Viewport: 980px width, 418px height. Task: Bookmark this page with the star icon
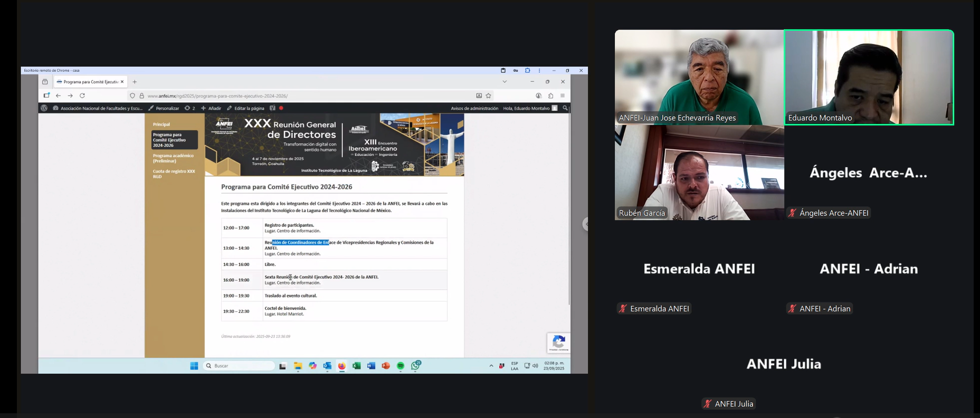[x=489, y=96]
